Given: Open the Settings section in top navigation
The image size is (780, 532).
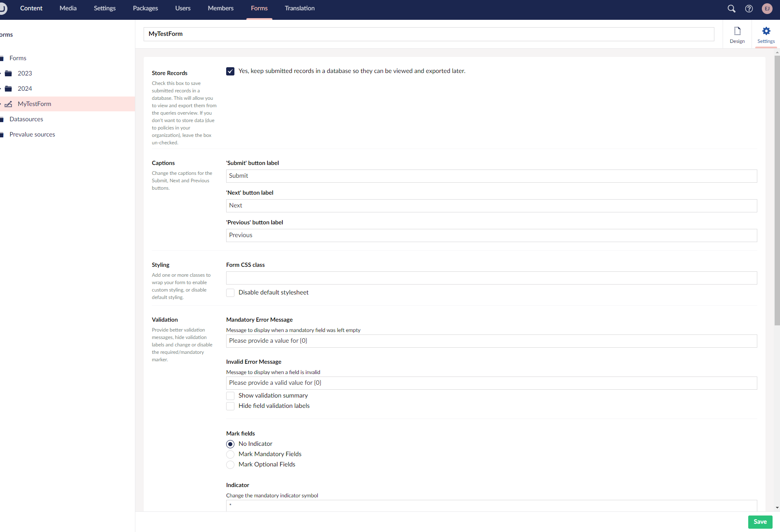Looking at the screenshot, I should pos(105,8).
